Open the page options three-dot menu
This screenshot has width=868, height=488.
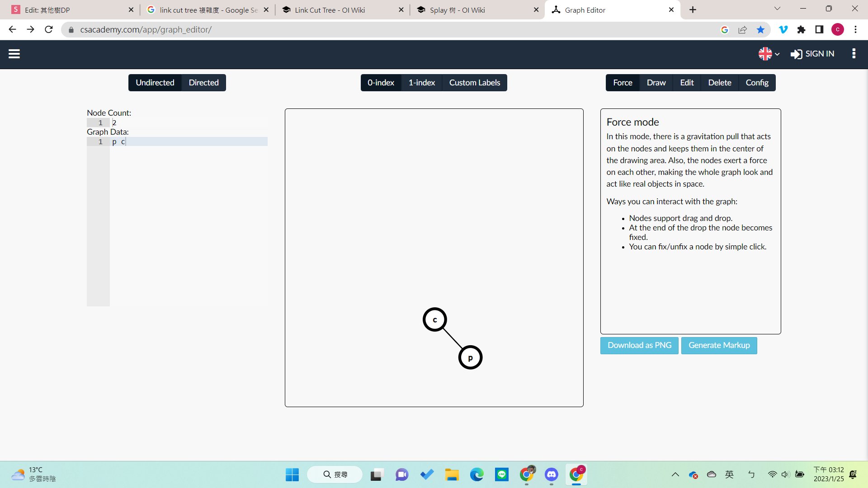tap(854, 54)
